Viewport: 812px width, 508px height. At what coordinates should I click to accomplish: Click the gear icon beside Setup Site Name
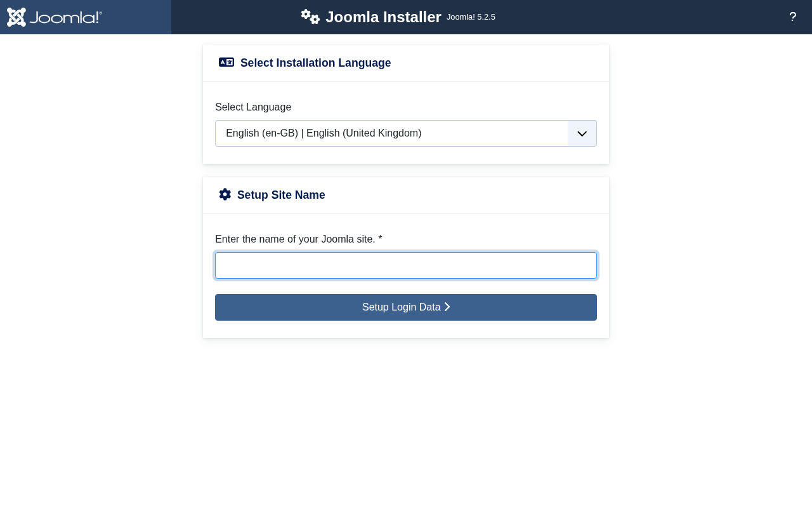tap(225, 194)
